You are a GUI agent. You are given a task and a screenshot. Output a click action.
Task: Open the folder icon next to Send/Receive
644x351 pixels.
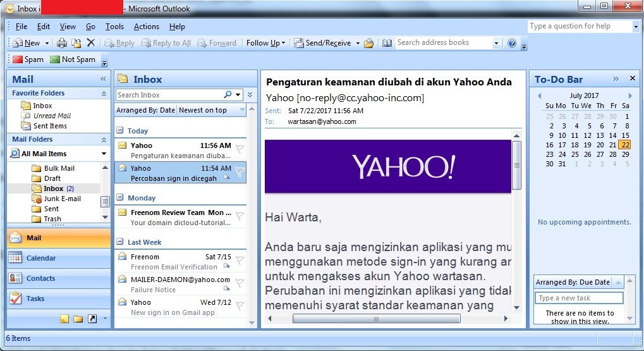coord(369,43)
